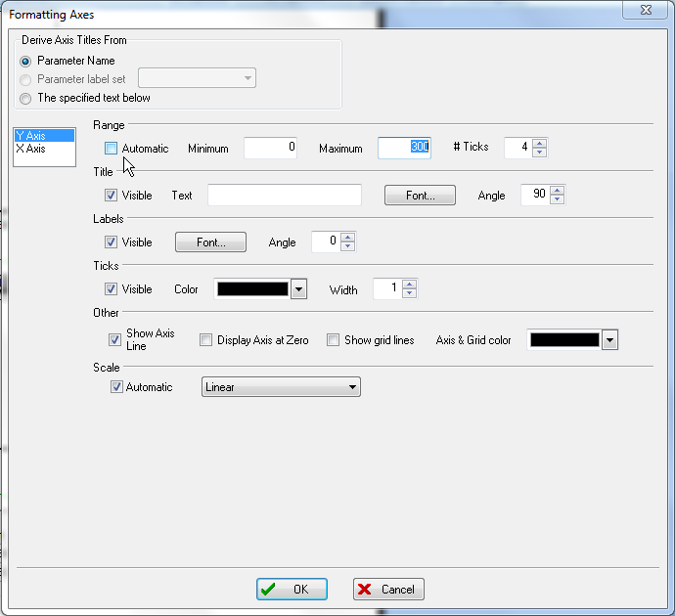Close the Formatting Axes dialog window
This screenshot has width=675, height=616.
[646, 10]
